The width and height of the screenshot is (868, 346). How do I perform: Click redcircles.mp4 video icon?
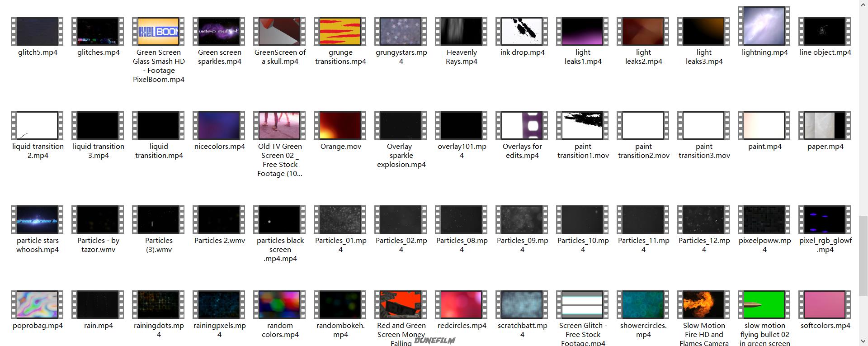pos(462,305)
